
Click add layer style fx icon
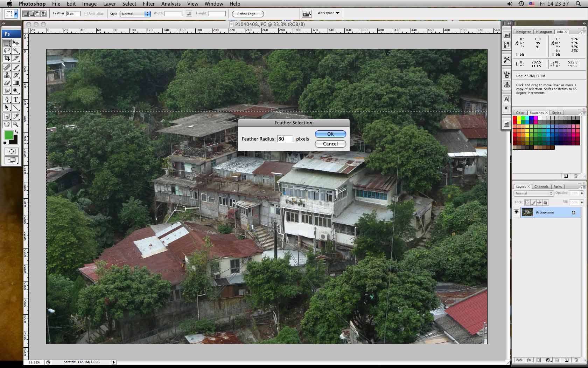tap(529, 360)
